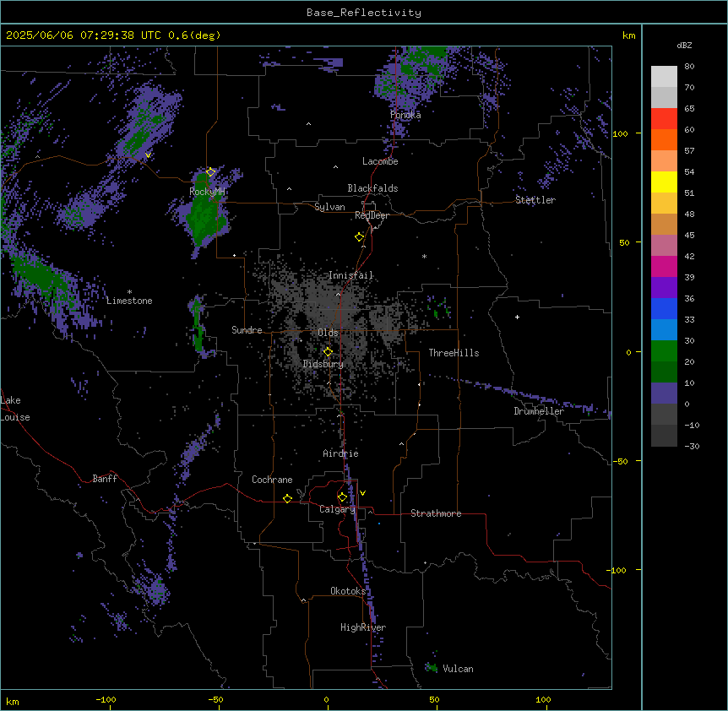Click the 80 value atop dBZ legend
728x711 pixels.
point(689,67)
